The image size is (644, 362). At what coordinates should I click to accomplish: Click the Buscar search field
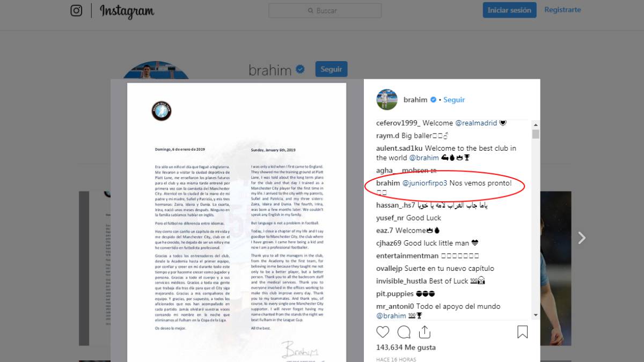[325, 11]
